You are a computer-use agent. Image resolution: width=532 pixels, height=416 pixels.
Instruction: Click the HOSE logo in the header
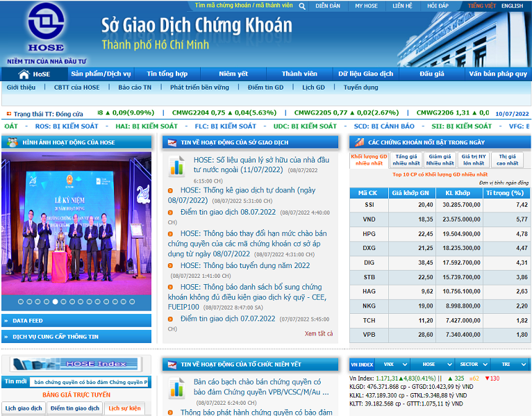(45, 31)
